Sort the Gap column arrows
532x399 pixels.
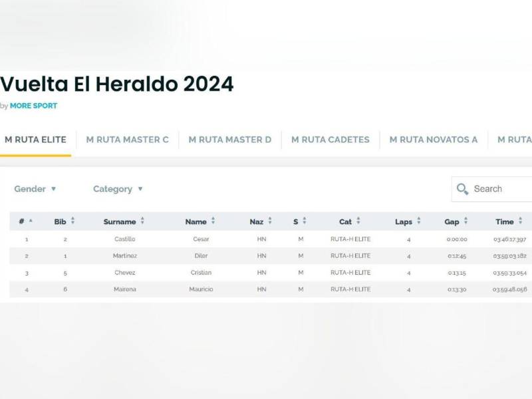pos(465,221)
